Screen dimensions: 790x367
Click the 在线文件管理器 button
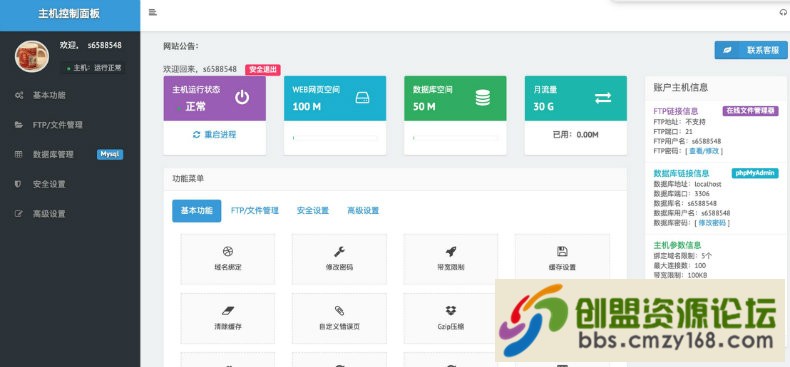click(x=751, y=111)
